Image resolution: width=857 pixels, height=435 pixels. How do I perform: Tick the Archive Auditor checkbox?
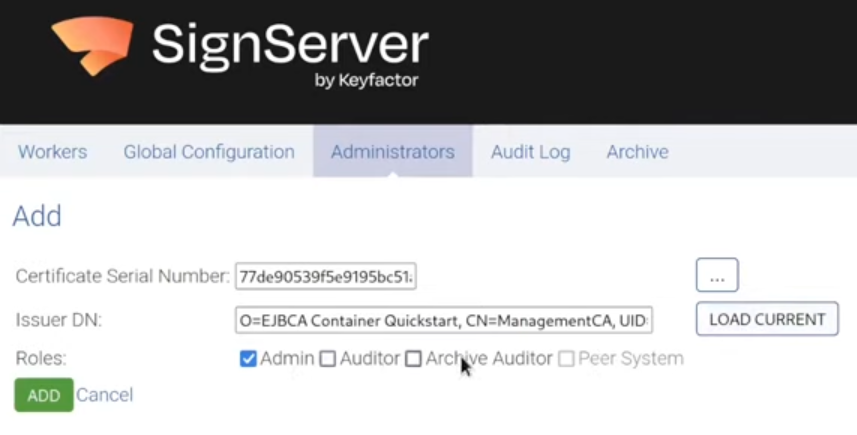[413, 359]
